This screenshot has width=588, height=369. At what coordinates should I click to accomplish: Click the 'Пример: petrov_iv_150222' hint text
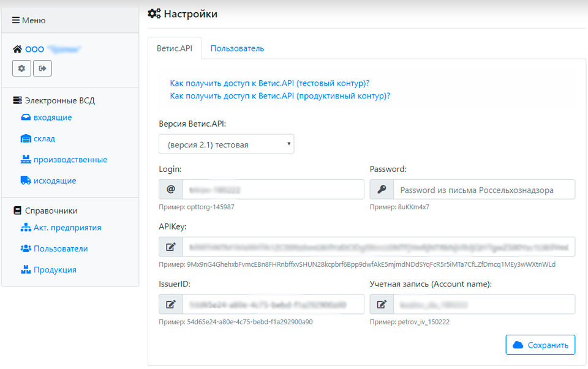(410, 322)
